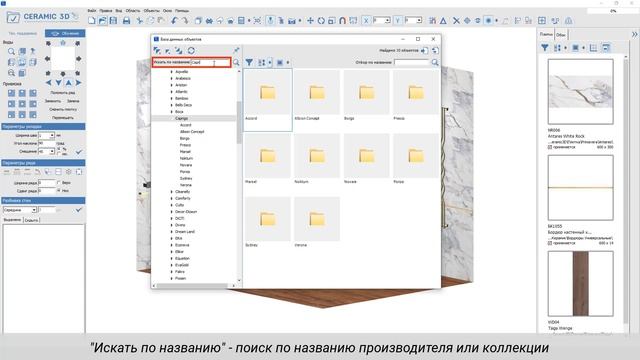Screen dimensions: 640x360
Task: Select the Sydney tree item
Action: (x=186, y=178)
